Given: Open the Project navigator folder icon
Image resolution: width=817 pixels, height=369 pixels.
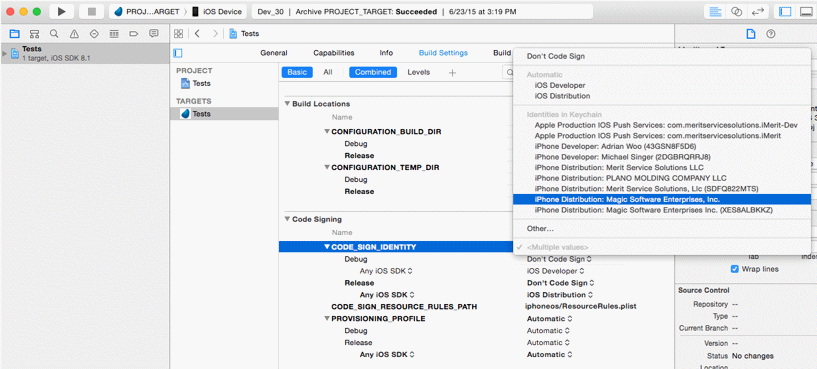Looking at the screenshot, I should click(x=15, y=34).
